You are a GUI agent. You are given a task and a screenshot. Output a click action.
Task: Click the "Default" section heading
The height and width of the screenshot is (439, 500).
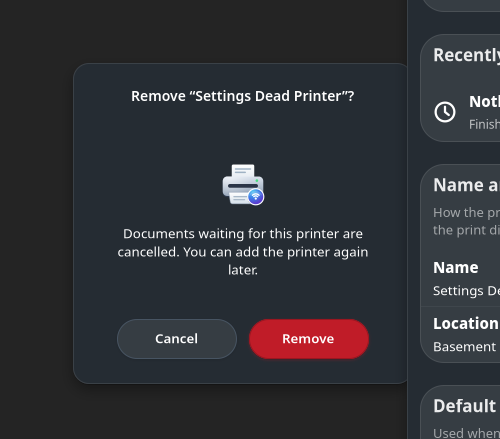coord(465,406)
